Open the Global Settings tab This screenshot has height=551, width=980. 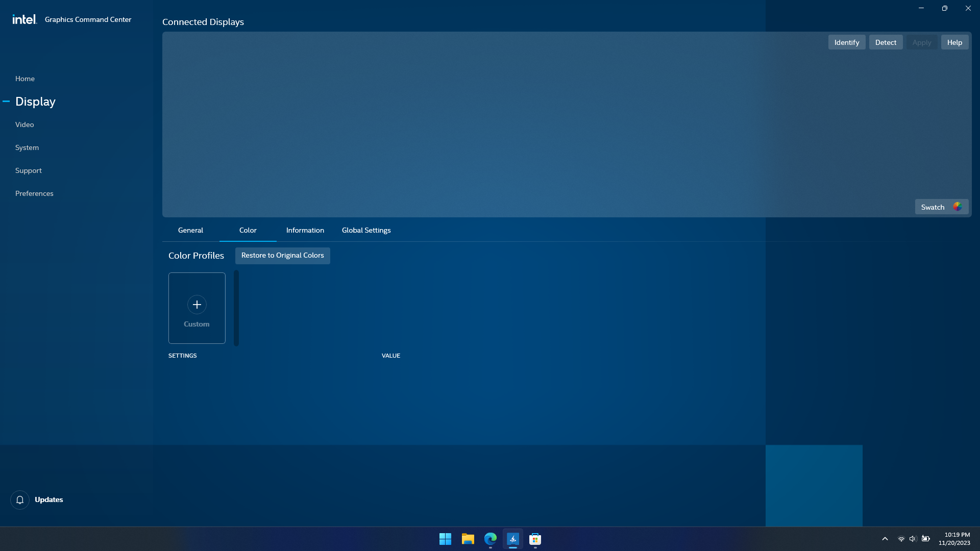pyautogui.click(x=367, y=230)
